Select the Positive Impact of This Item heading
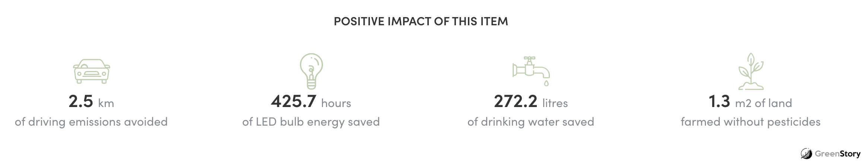Image resolution: width=868 pixels, height=168 pixels. (x=421, y=21)
